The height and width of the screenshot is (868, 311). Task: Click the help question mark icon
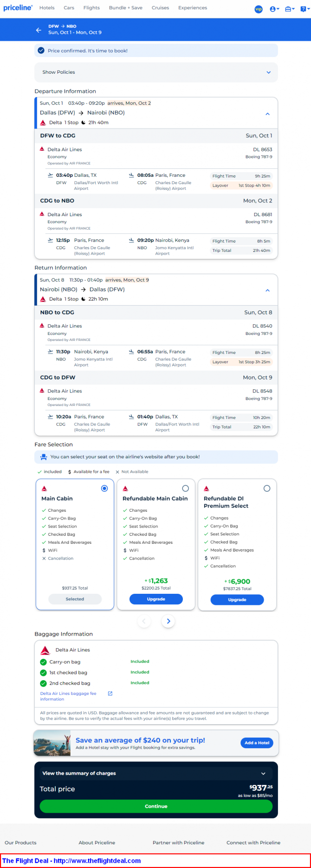pos(303,9)
